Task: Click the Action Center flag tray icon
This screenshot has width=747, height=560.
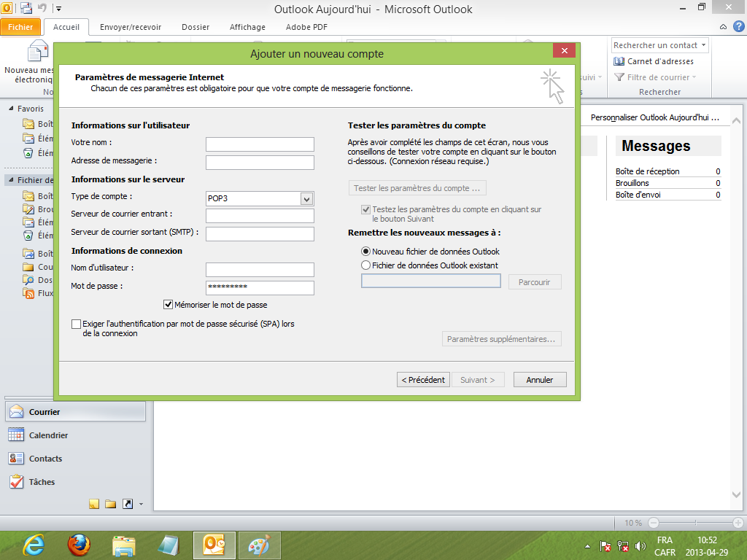Action: point(605,546)
